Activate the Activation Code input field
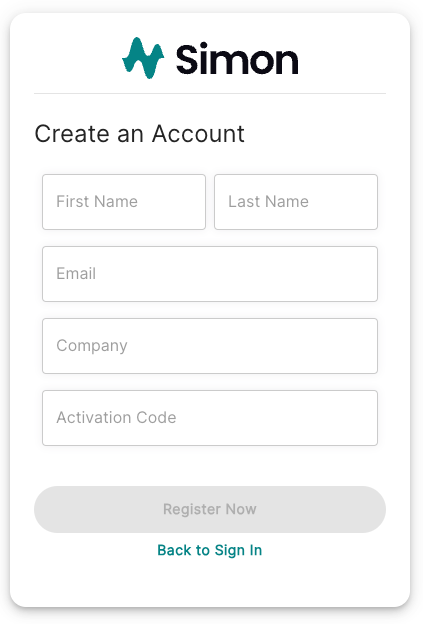The image size is (423, 624). (210, 418)
